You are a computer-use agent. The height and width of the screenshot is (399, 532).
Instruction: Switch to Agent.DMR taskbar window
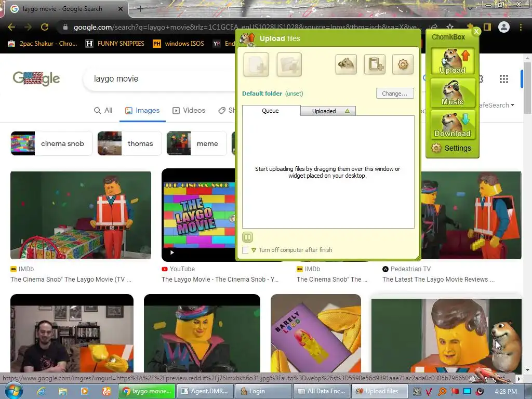[205, 391]
